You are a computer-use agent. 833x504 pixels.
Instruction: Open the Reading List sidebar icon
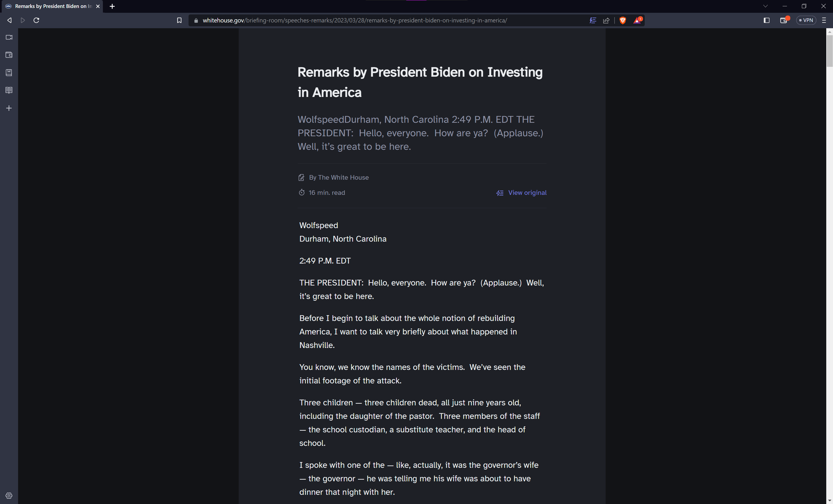click(9, 90)
